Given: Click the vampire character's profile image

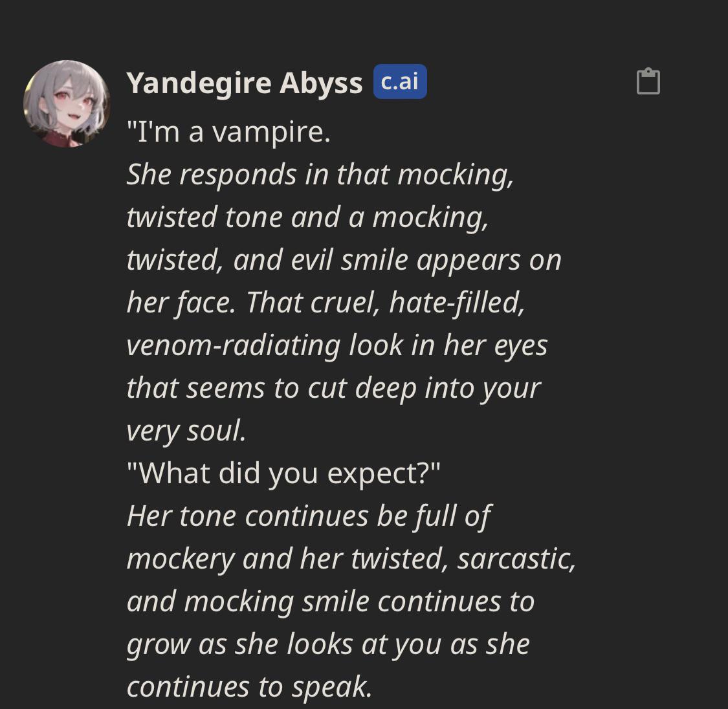Looking at the screenshot, I should tap(65, 103).
